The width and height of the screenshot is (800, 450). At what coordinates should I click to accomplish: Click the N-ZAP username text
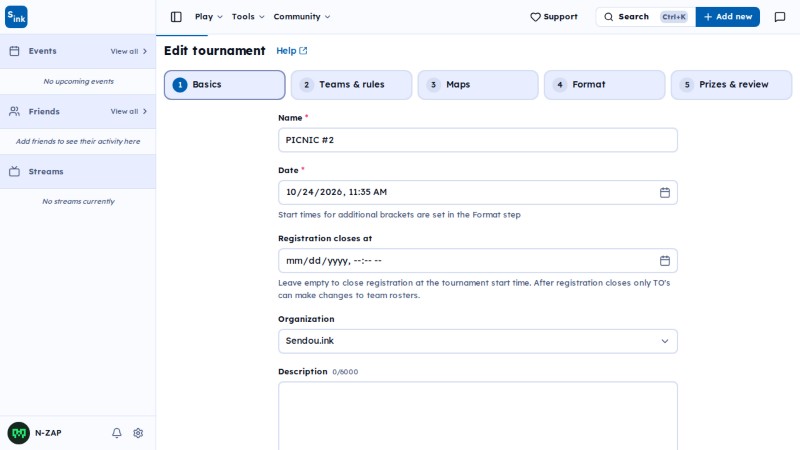(x=48, y=433)
